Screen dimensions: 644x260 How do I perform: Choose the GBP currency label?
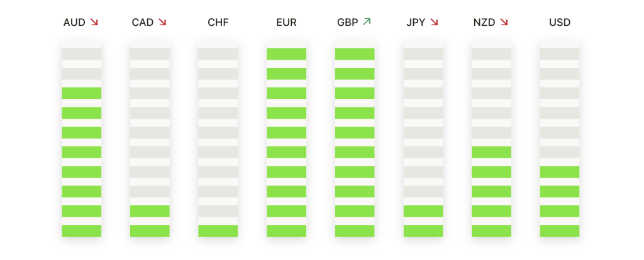347,23
